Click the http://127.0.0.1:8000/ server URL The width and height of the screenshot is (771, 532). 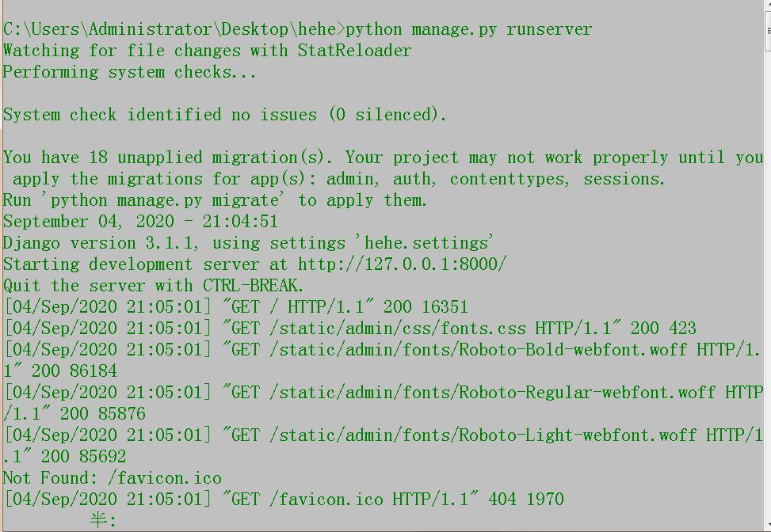402,264
